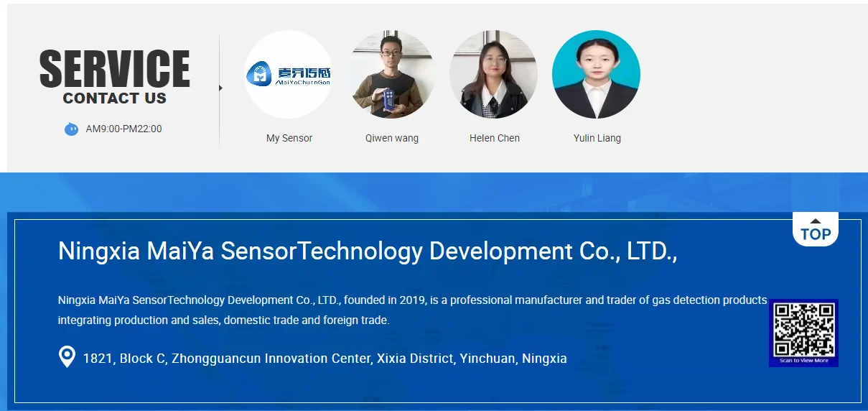Click the blue chat mascot icon

tap(71, 129)
